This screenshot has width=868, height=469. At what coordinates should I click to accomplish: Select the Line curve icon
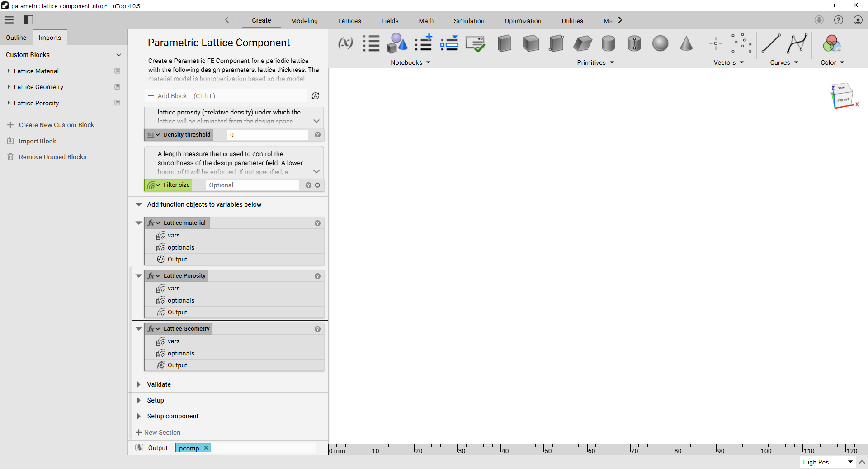tap(771, 43)
